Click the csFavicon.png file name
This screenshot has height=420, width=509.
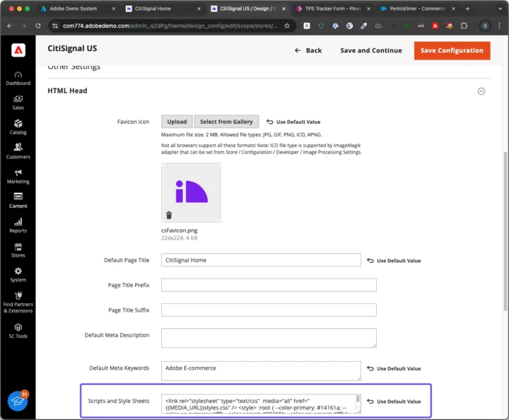(x=179, y=231)
